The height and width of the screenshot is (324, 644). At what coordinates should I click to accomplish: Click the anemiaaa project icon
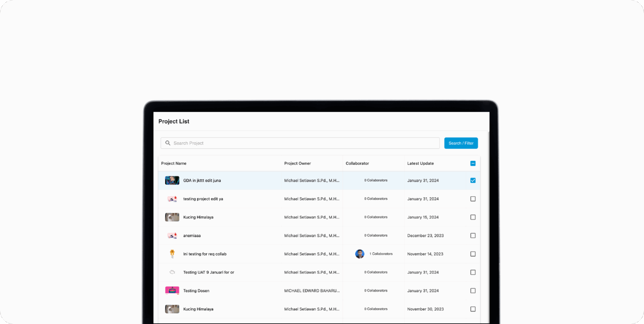pos(172,236)
